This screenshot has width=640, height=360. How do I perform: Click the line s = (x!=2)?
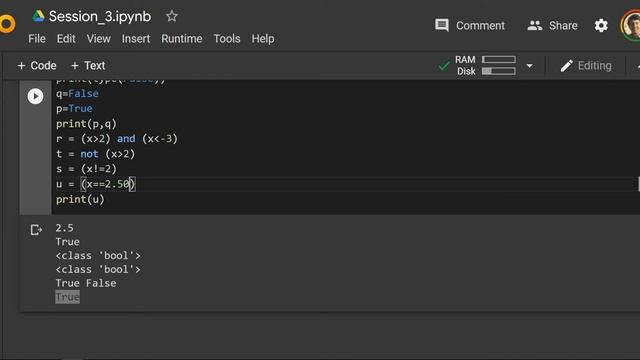pos(86,169)
